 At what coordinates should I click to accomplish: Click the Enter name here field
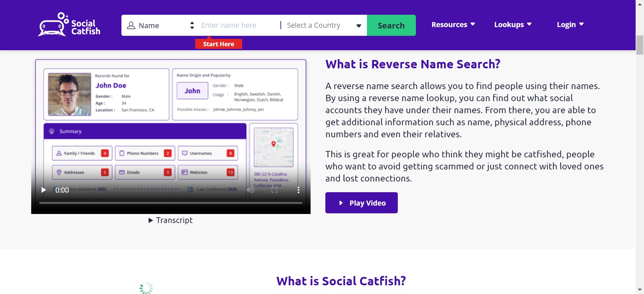pos(239,25)
